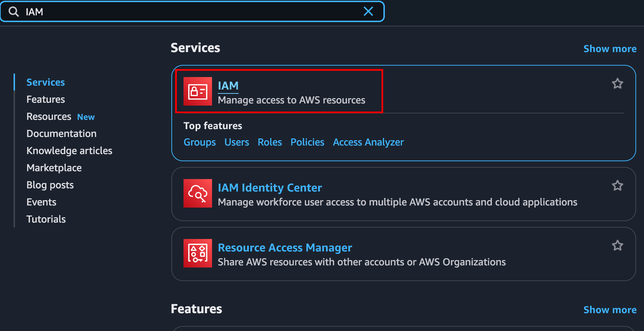Click the Policies link for IAM
The width and height of the screenshot is (644, 331).
pyautogui.click(x=307, y=142)
